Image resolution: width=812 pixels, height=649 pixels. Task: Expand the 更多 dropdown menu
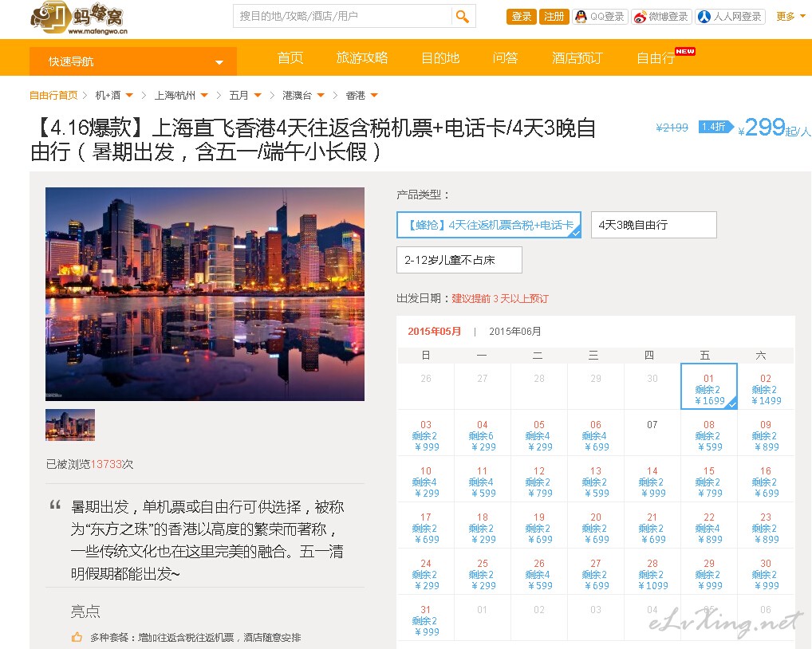(x=790, y=17)
